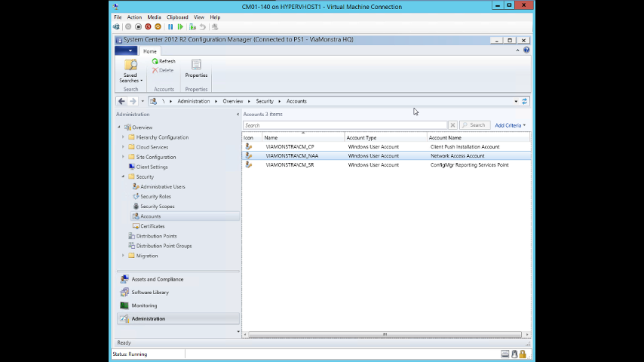Select the VIAMONSTRA\CM_SR account row
The image size is (644, 362).
click(x=290, y=164)
